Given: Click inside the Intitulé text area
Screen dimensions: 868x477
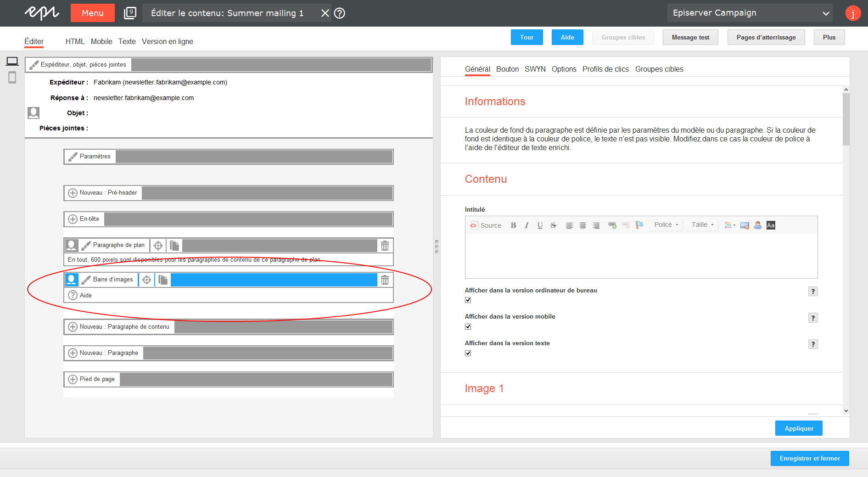Looking at the screenshot, I should (641, 256).
